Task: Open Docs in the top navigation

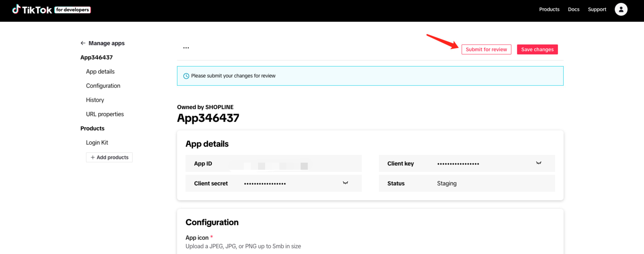Action: [574, 10]
